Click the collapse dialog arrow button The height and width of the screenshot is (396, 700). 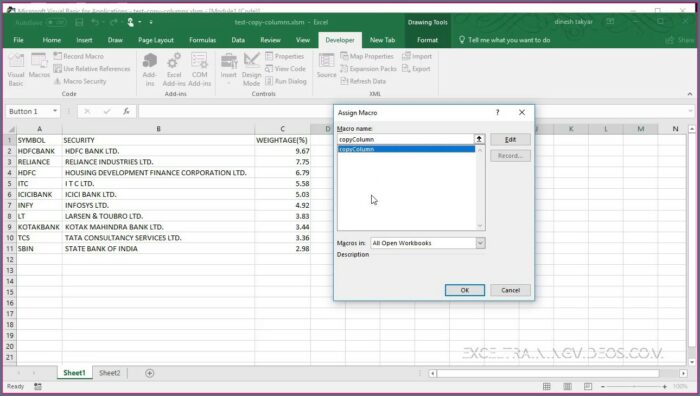(479, 139)
